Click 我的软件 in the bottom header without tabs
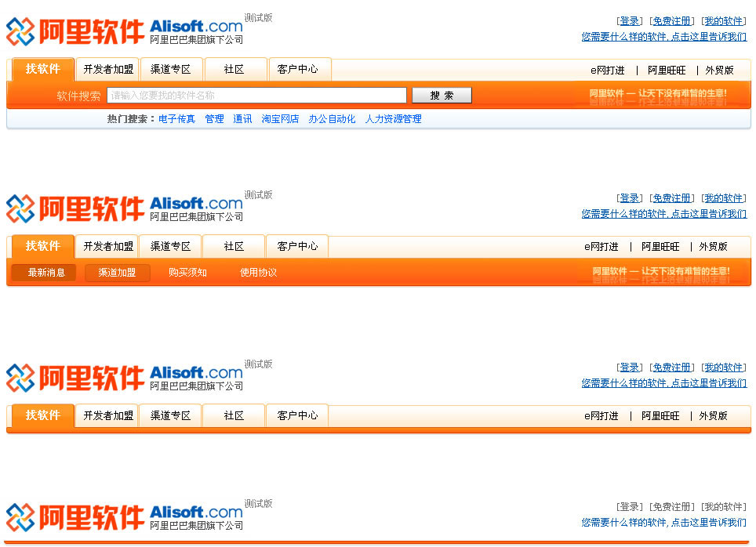 (x=723, y=507)
